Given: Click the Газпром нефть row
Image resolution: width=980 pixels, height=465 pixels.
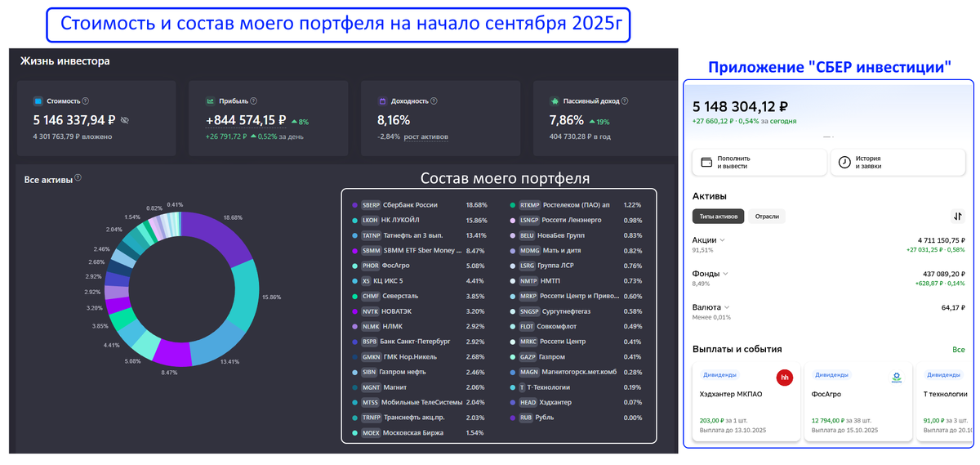Looking at the screenshot, I should tap(419, 373).
